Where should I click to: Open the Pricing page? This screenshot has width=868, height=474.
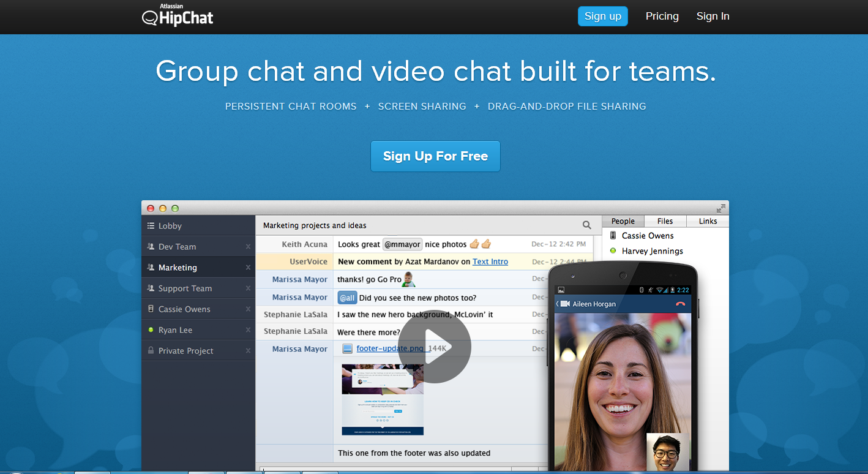[662, 17]
